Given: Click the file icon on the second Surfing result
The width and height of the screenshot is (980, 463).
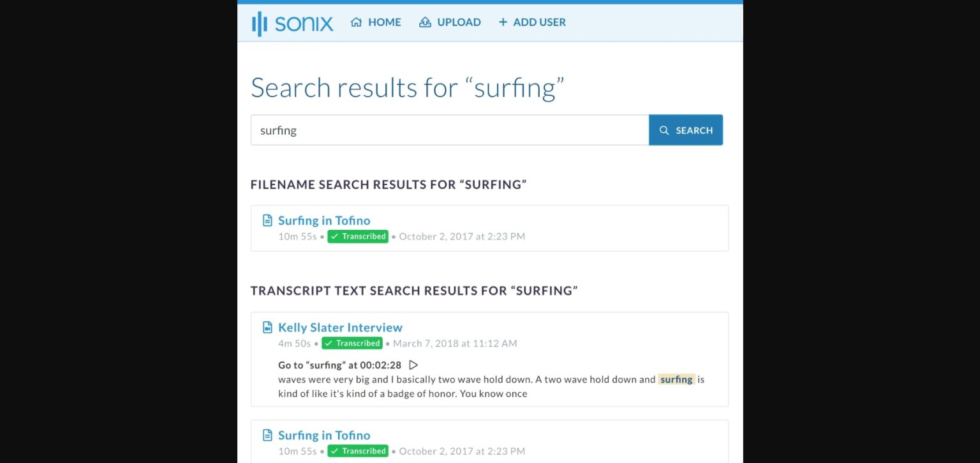Looking at the screenshot, I should click(x=267, y=435).
